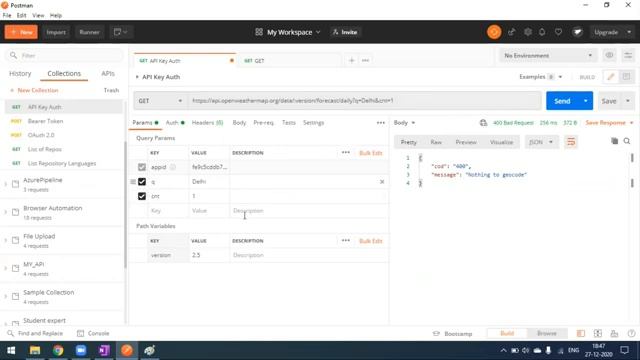Open the View menu
640x360 pixels.
tap(38, 15)
